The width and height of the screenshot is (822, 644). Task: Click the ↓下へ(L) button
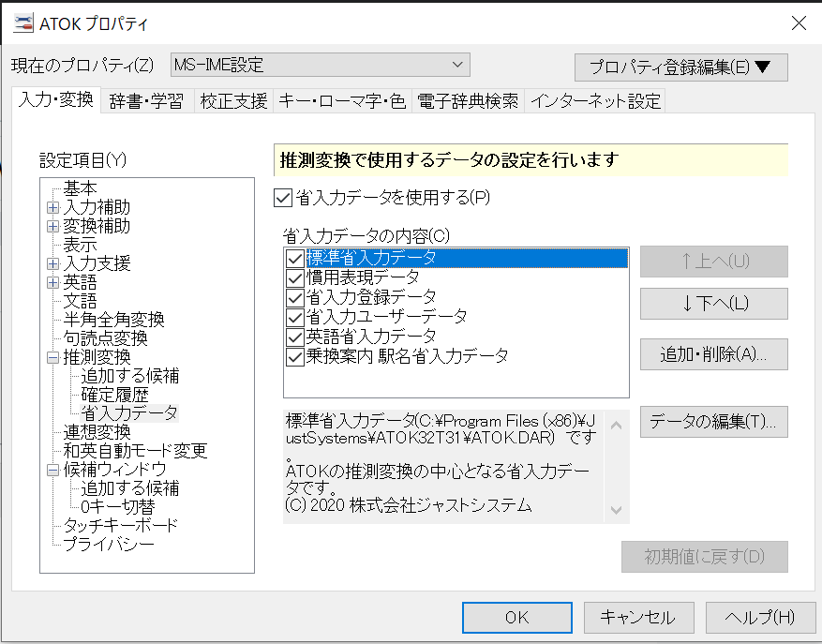pos(714,304)
